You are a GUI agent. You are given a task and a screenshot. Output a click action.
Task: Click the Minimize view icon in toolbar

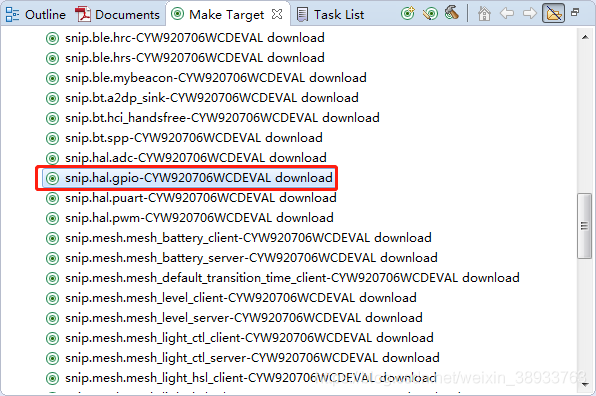575,12
